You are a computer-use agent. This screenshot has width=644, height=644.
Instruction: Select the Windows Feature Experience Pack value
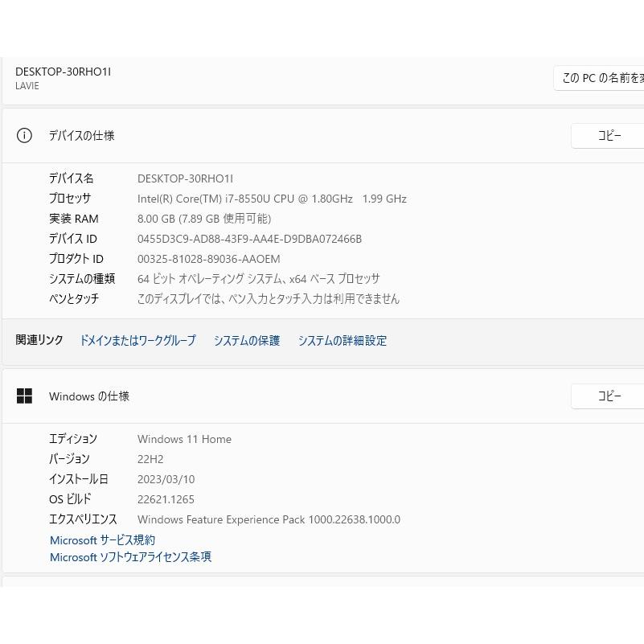(269, 519)
